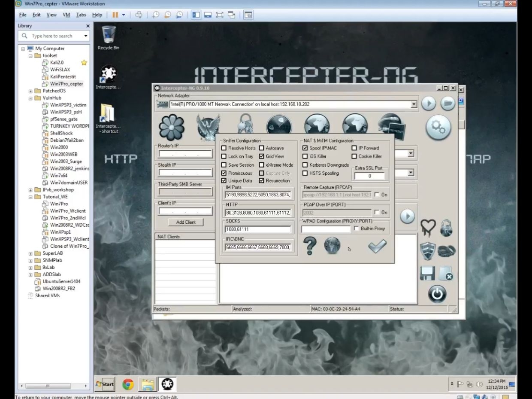The height and width of the screenshot is (399, 532).
Task: Select the Recycle Bin desktop icon
Action: coord(108,38)
